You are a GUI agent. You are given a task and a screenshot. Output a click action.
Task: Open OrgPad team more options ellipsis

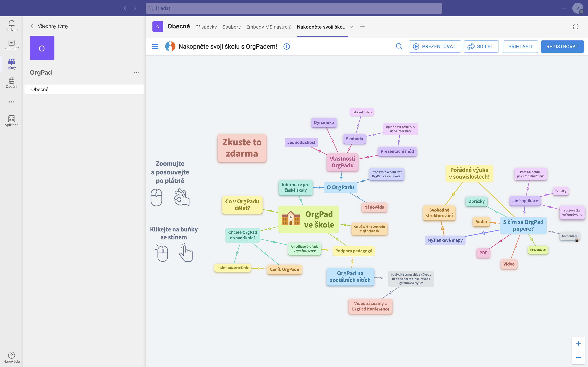(136, 72)
